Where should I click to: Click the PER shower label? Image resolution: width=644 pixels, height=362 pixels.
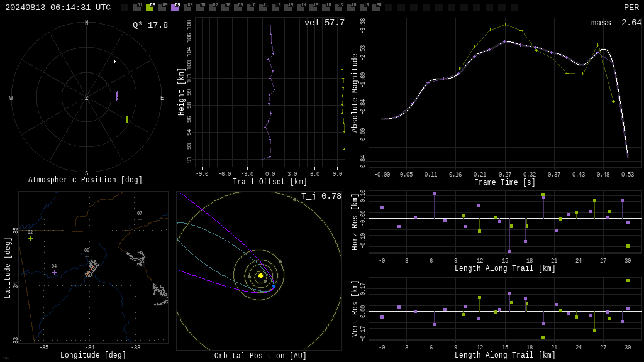pyautogui.click(x=631, y=8)
